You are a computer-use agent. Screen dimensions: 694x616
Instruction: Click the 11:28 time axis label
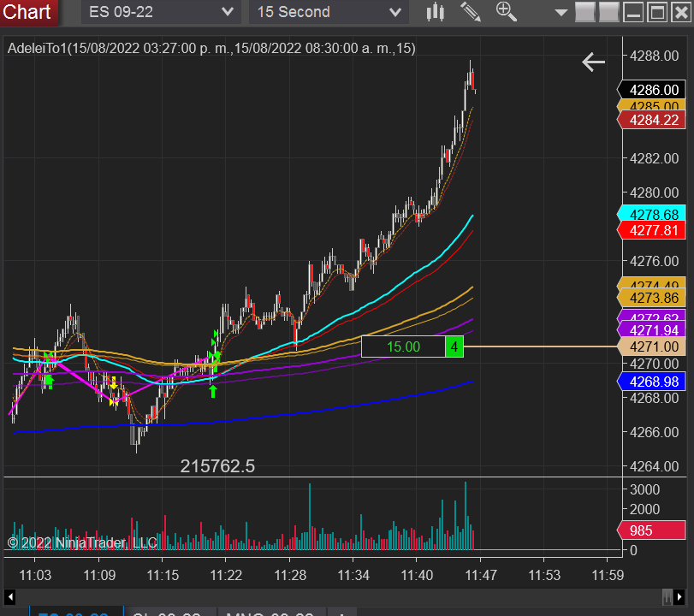click(x=290, y=575)
